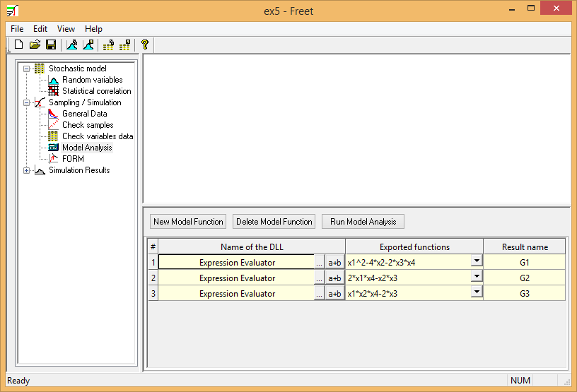
Task: Click result name cell G3
Action: click(525, 293)
